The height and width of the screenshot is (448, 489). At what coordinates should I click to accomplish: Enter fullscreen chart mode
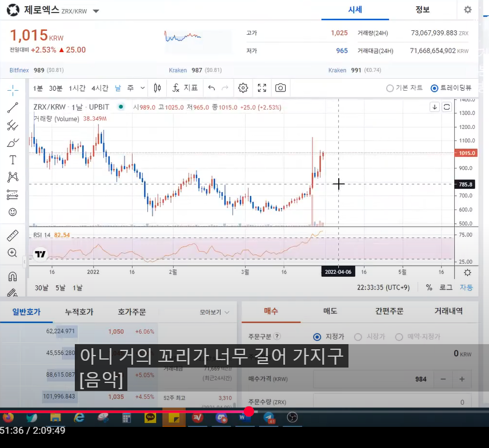pos(262,88)
